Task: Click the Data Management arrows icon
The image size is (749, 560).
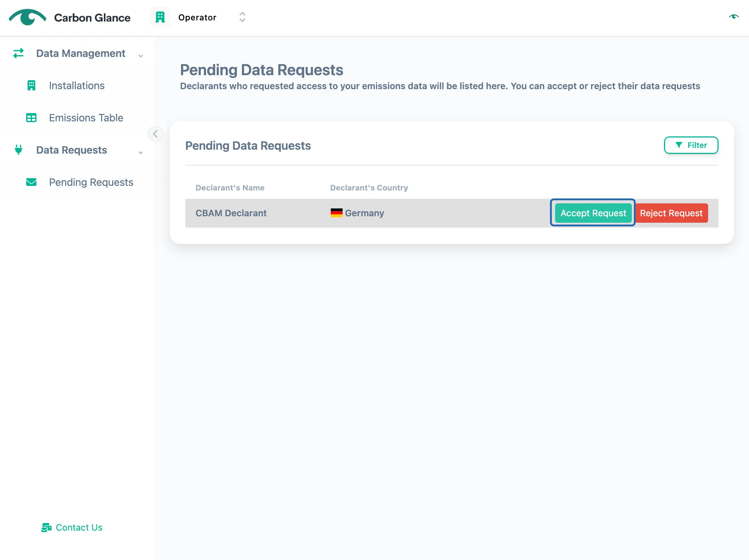Action: tap(19, 53)
